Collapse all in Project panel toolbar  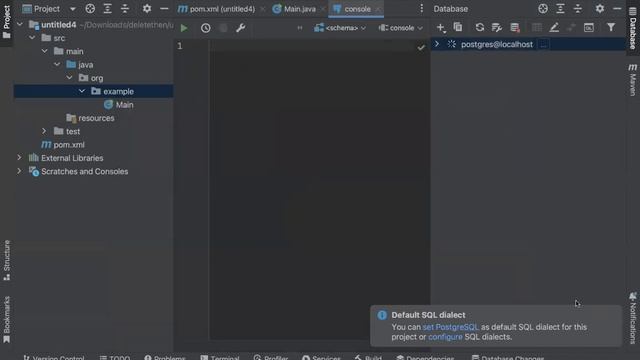coord(125,9)
